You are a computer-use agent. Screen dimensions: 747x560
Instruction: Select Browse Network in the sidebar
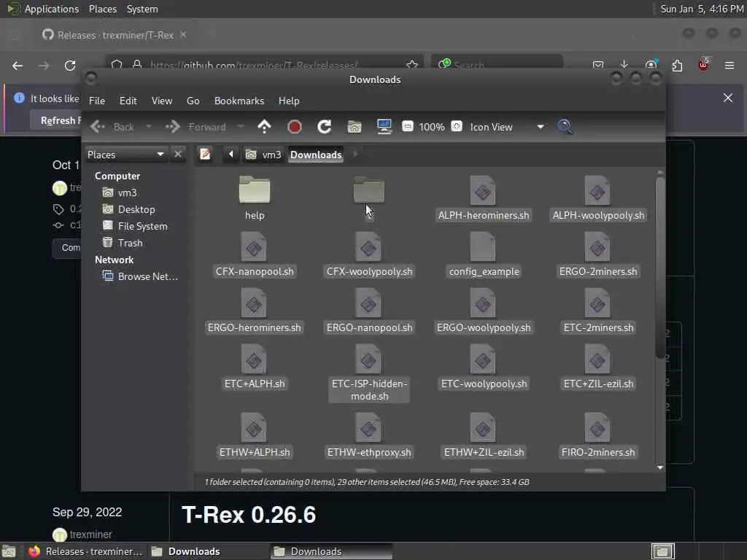pyautogui.click(x=140, y=276)
